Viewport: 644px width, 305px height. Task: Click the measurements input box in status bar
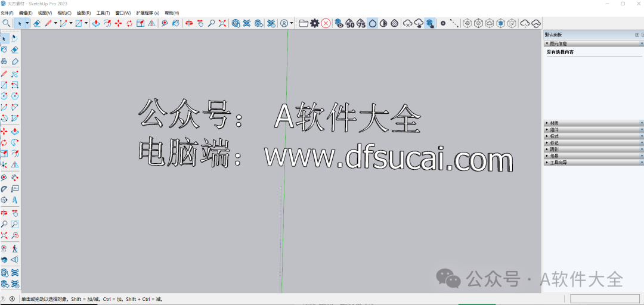coord(605,299)
